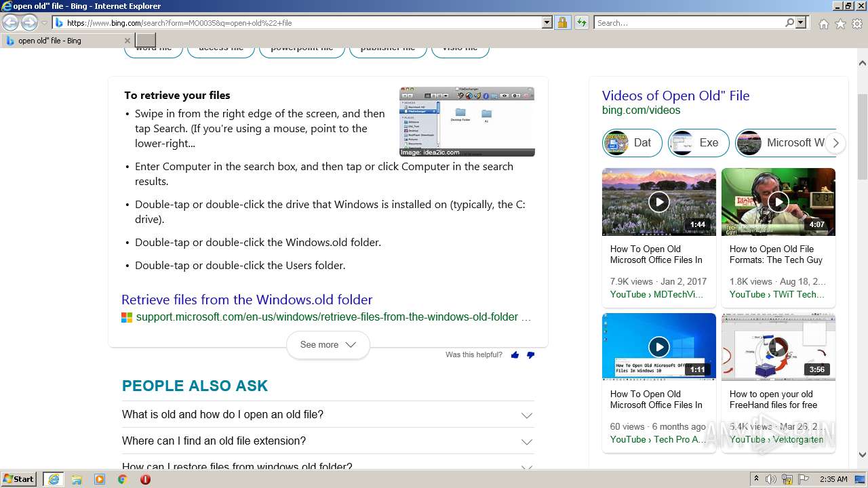Viewport: 868px width, 488px height.
Task: Refresh the page with the green arrows icon
Action: [581, 23]
